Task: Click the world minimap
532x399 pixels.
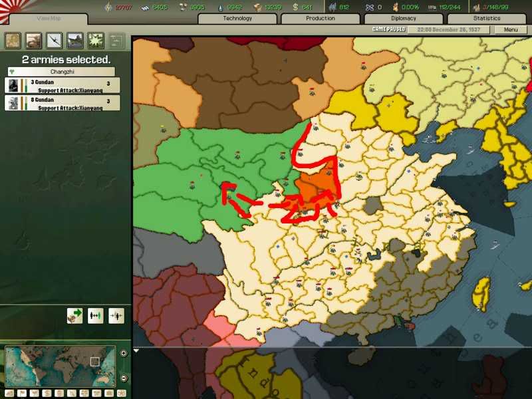Action: (61, 366)
